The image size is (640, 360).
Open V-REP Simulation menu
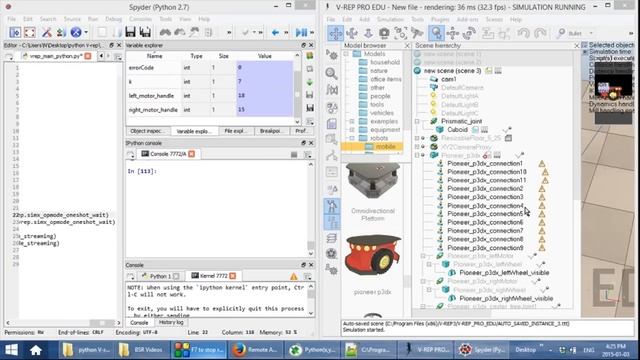(390, 20)
